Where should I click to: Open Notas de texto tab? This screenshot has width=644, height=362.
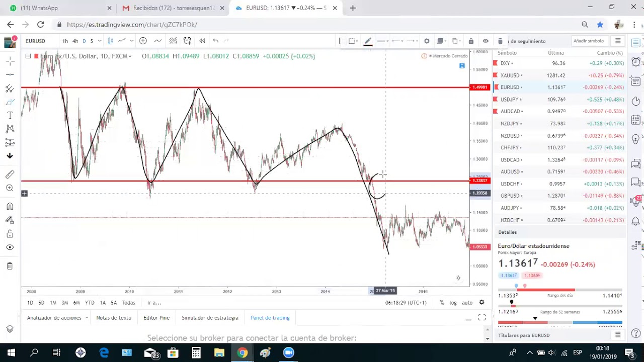(x=114, y=318)
